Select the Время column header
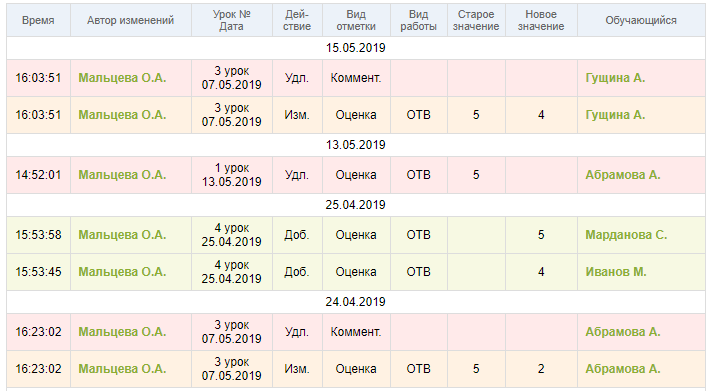Image resolution: width=712 pixels, height=391 pixels. click(39, 20)
